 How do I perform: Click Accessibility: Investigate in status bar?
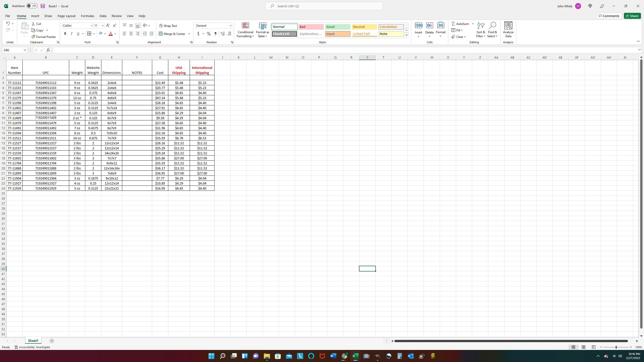(x=32, y=347)
